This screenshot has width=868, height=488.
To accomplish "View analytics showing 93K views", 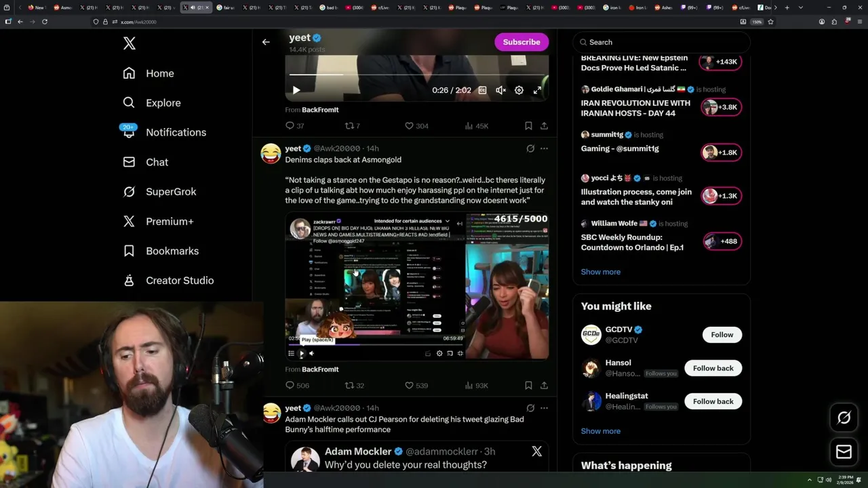I will click(x=477, y=386).
